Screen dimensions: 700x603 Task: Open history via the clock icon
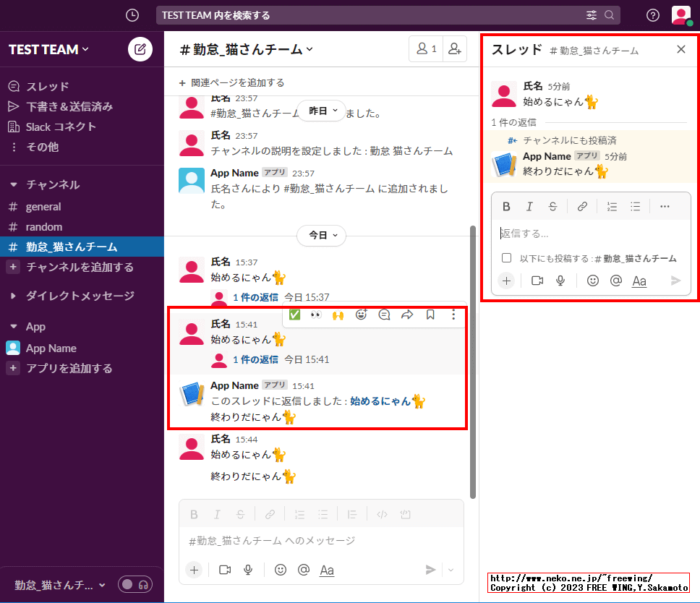click(x=132, y=15)
